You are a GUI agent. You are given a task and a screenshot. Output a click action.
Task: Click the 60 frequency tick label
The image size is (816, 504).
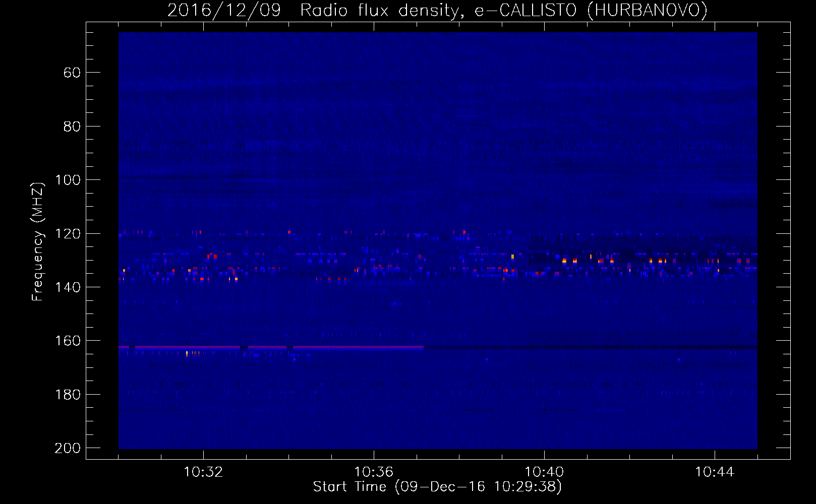72,73
